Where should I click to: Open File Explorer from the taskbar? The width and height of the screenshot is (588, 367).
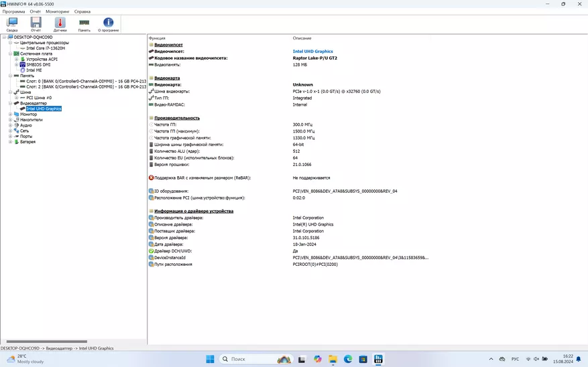(333, 360)
